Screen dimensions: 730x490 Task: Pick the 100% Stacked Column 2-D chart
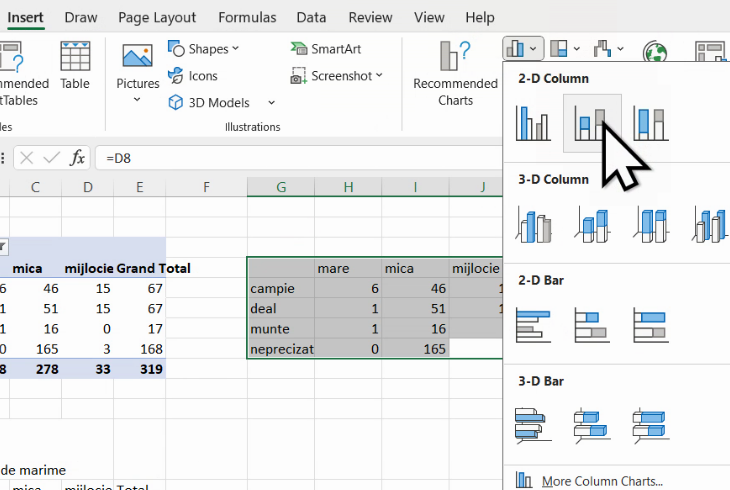pos(651,123)
